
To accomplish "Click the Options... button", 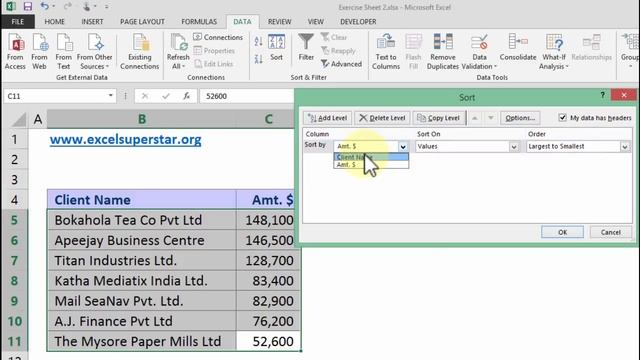I will (x=520, y=118).
